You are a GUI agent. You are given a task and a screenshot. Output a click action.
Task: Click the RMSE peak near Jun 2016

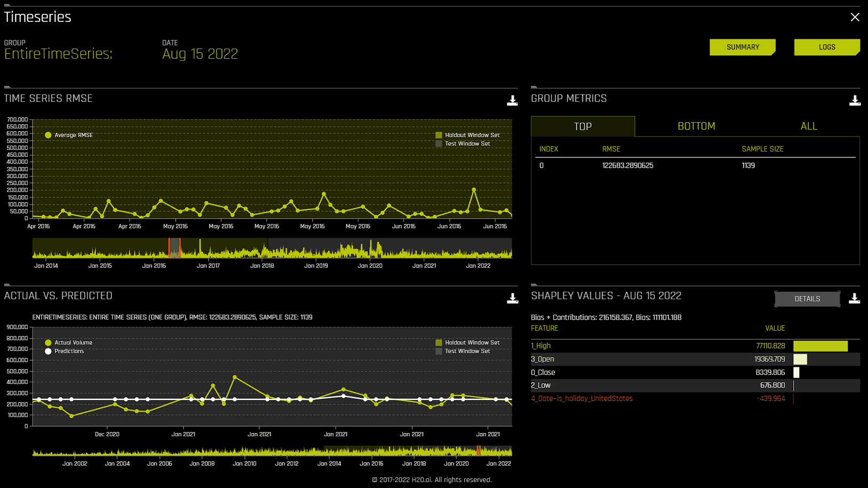coord(474,189)
